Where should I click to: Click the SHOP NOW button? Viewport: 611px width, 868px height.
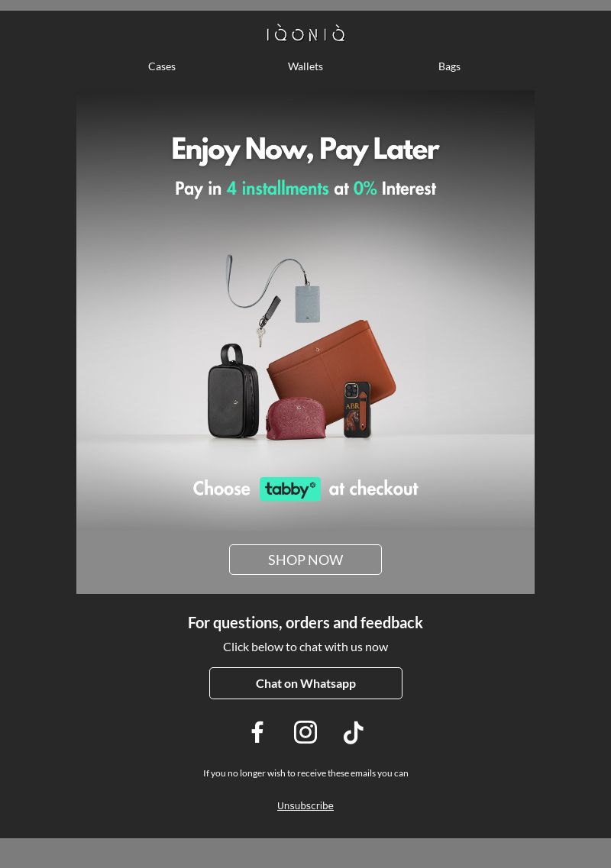click(x=305, y=560)
